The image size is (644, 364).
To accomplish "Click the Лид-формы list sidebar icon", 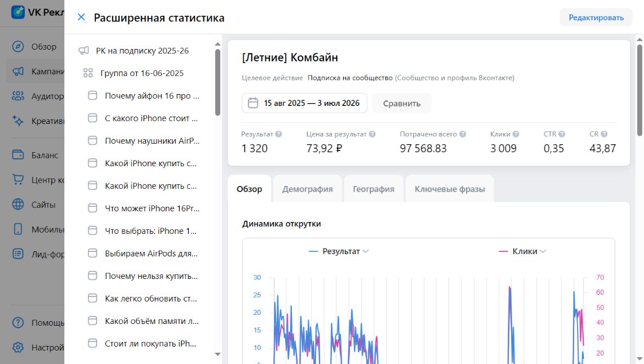I will [x=18, y=254].
